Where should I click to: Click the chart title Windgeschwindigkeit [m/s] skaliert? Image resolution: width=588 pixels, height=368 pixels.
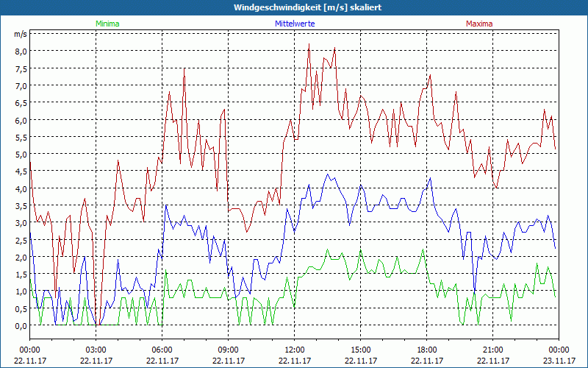click(x=307, y=7)
